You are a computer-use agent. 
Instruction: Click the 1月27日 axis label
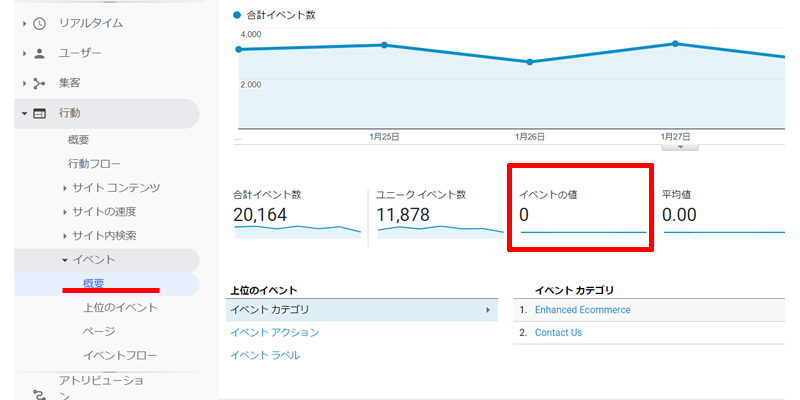tap(675, 137)
